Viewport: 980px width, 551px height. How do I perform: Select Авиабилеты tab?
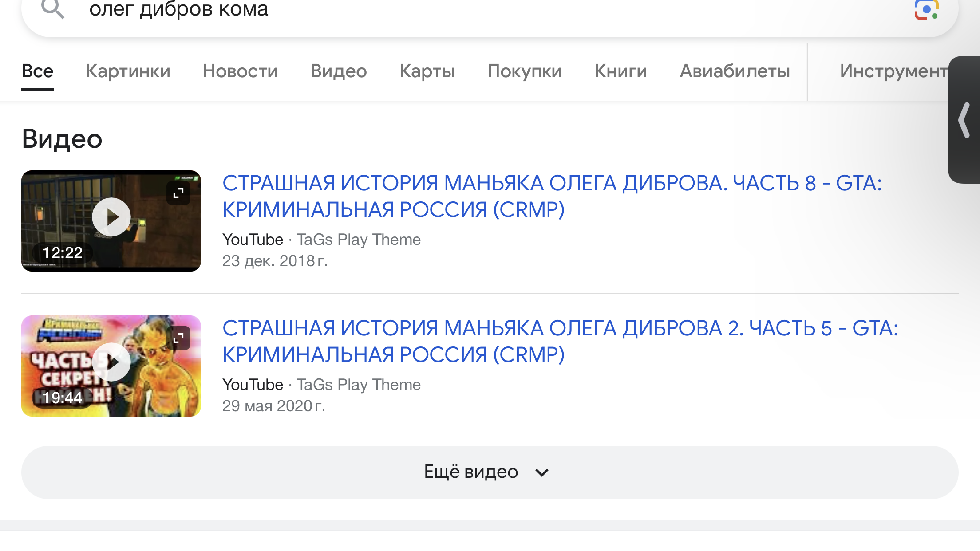[735, 71]
